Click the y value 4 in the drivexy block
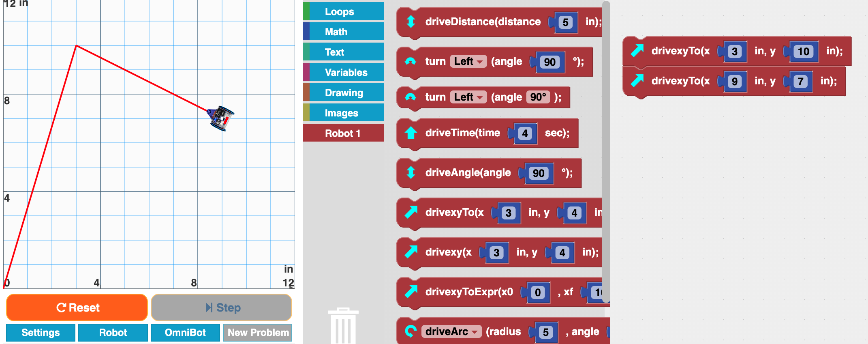868x344 pixels. click(562, 253)
